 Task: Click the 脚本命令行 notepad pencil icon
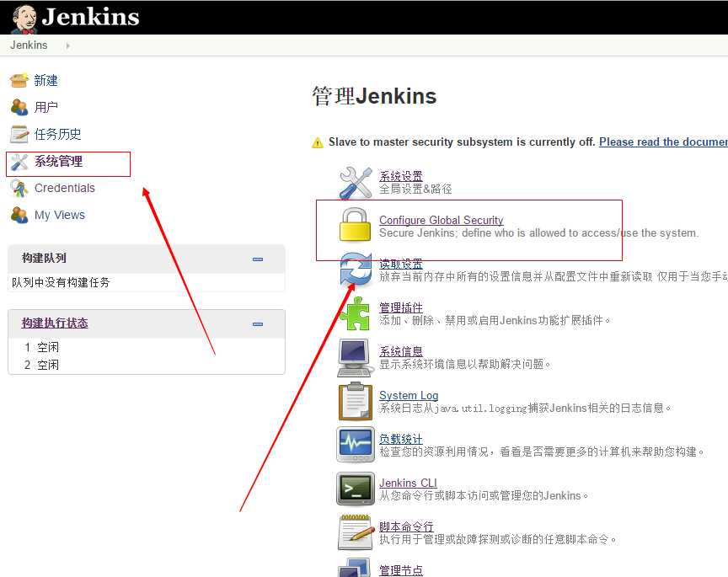(356, 532)
